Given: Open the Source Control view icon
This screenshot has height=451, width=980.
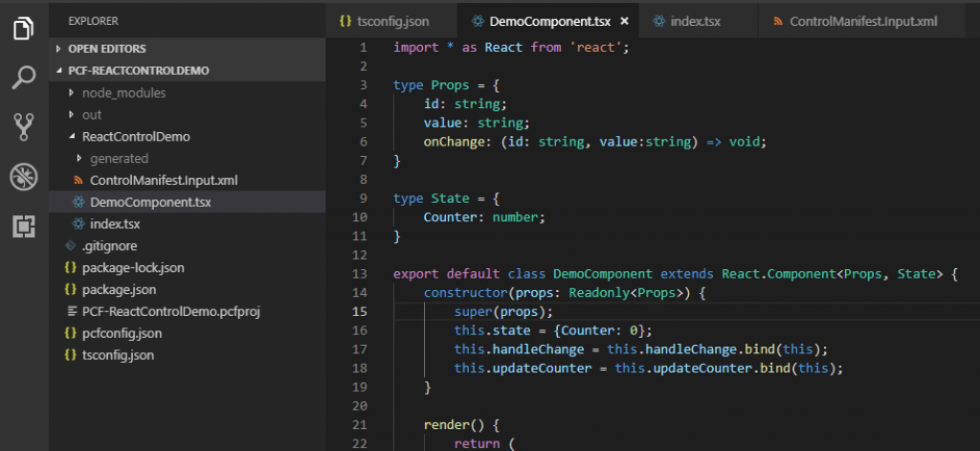Looking at the screenshot, I should 24,127.
